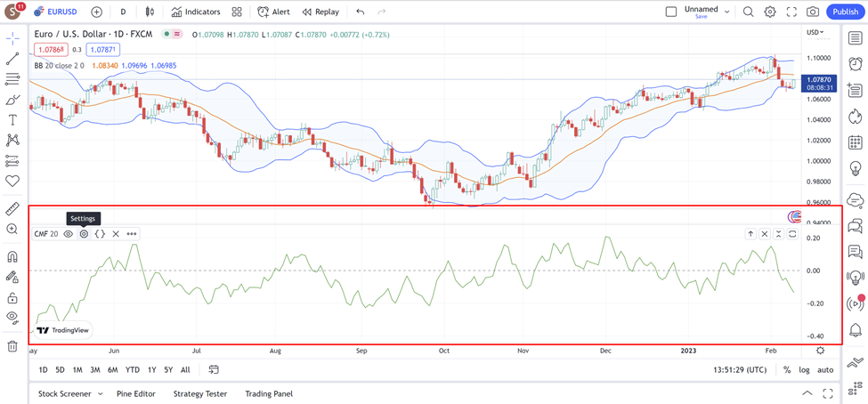
Task: Set chart range to 5Y
Action: click(168, 369)
